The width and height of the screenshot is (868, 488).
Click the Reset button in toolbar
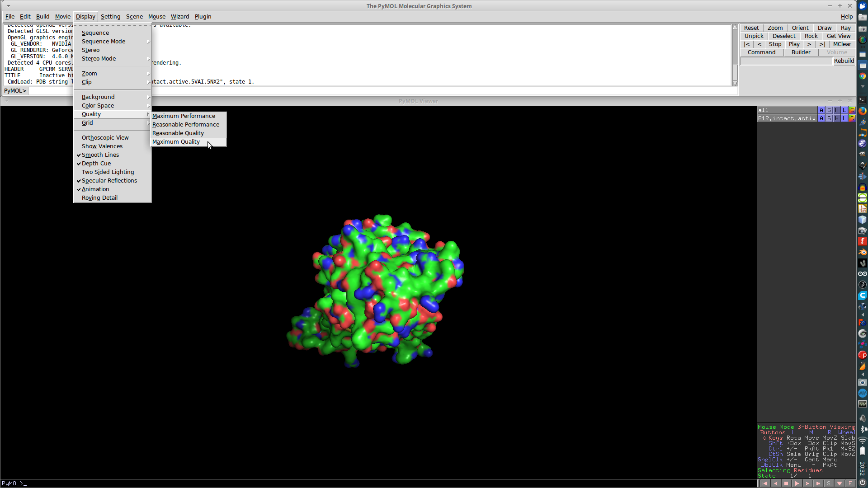(752, 28)
